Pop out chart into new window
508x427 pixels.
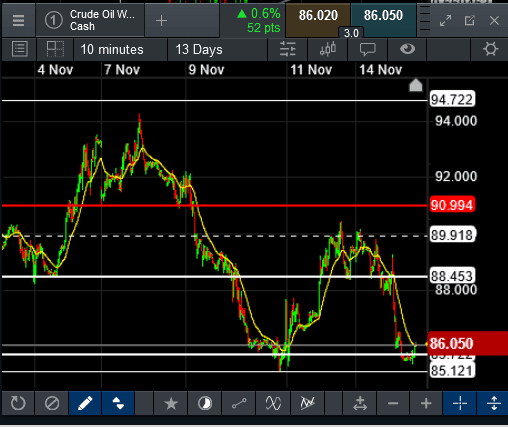(x=470, y=21)
